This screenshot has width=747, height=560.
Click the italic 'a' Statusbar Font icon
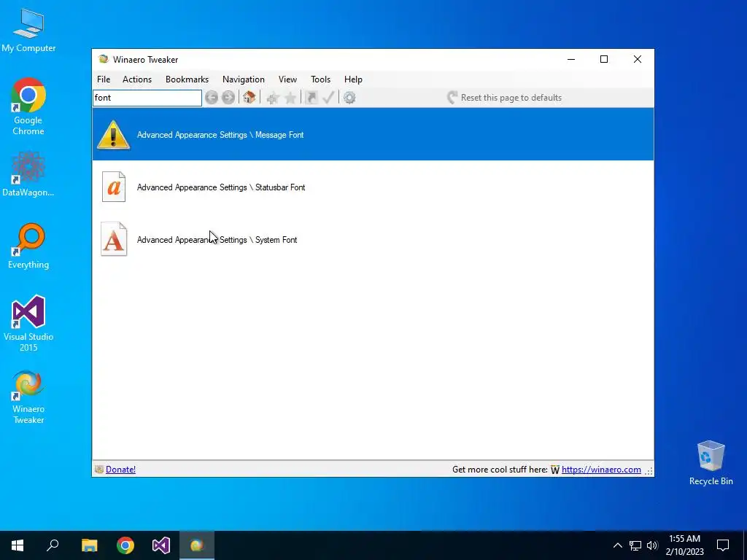(114, 187)
